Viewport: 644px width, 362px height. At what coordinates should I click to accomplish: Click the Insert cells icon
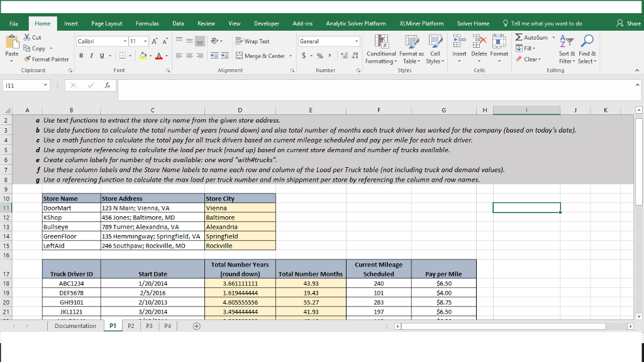459,41
